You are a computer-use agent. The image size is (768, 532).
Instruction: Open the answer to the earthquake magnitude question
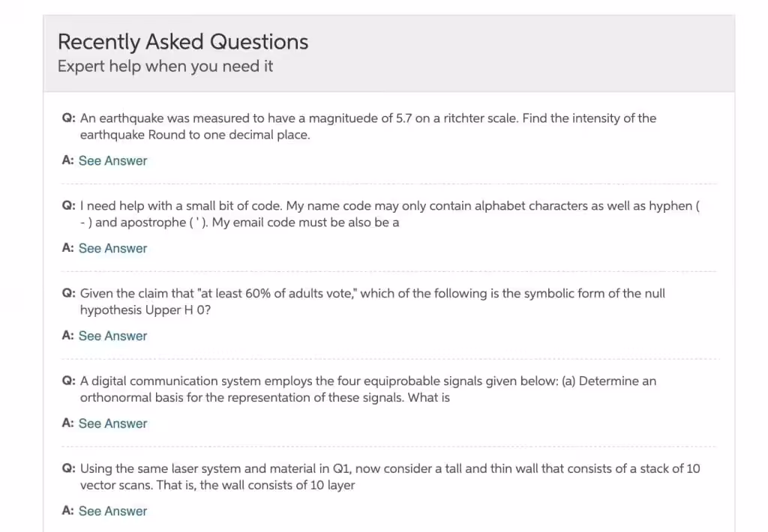(x=112, y=160)
